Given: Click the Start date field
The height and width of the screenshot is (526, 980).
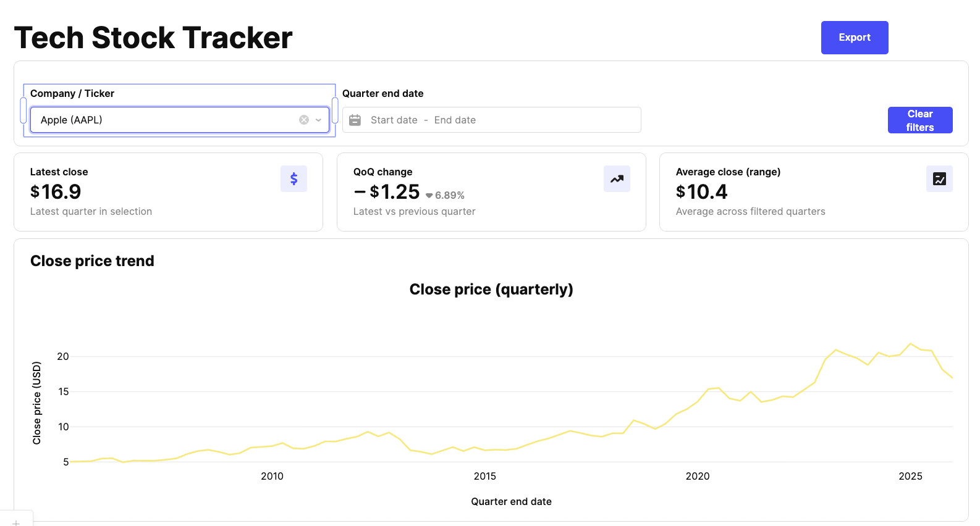Looking at the screenshot, I should click(394, 120).
